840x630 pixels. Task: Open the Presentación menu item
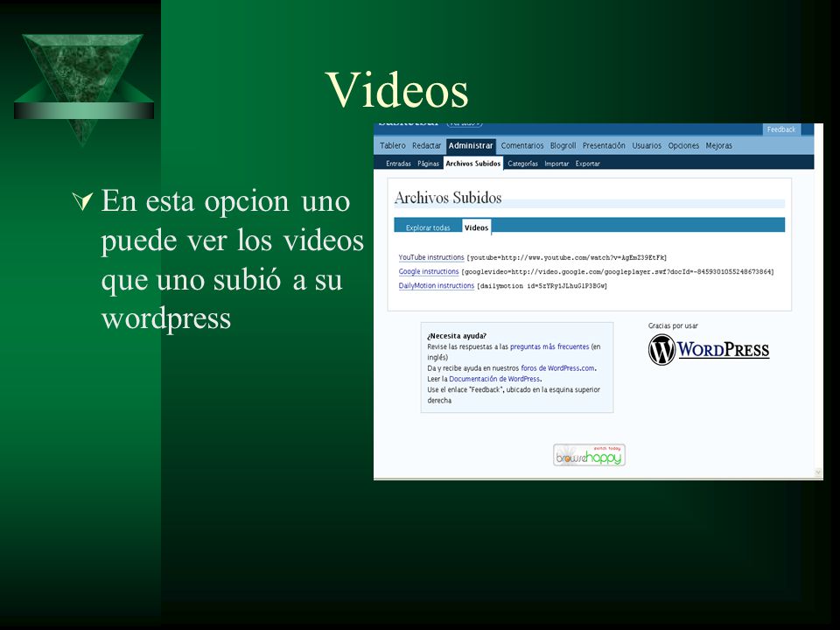click(x=604, y=146)
